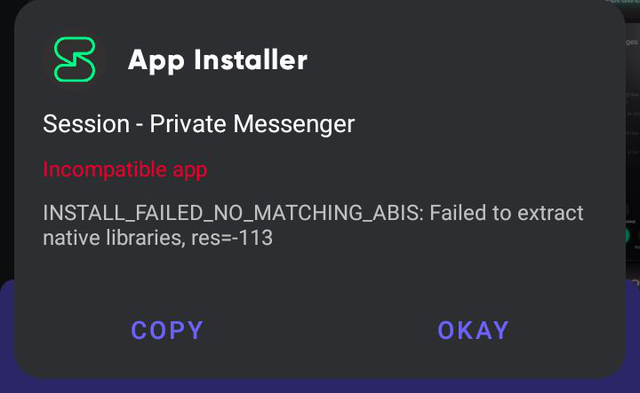Tap green circular button behind dialog edge
Screen dimensions: 640x393
pos(627,235)
